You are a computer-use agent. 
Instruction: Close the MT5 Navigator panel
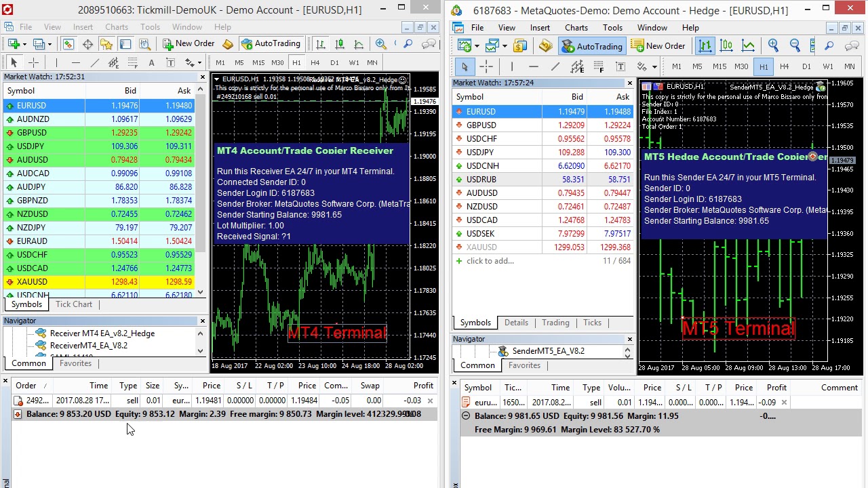point(629,339)
